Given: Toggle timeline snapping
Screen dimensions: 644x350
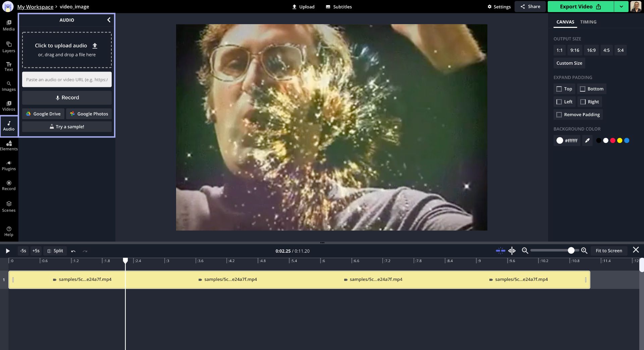Looking at the screenshot, I should pos(500,251).
